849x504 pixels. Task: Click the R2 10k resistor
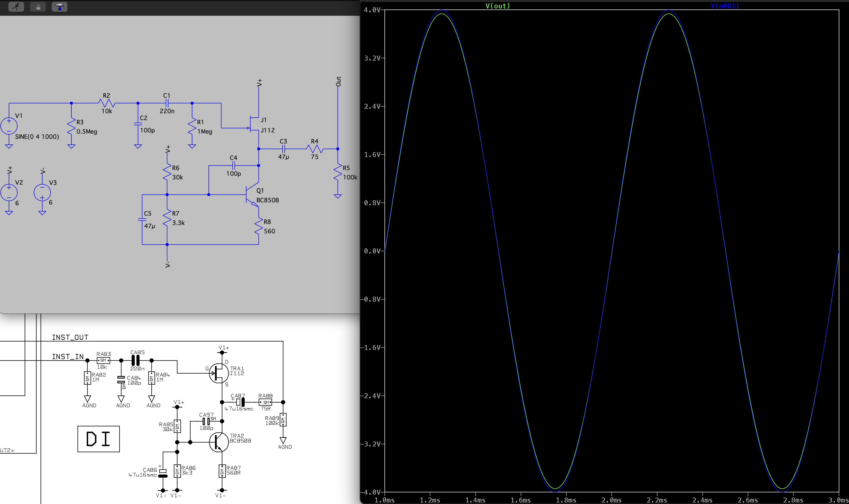point(107,103)
